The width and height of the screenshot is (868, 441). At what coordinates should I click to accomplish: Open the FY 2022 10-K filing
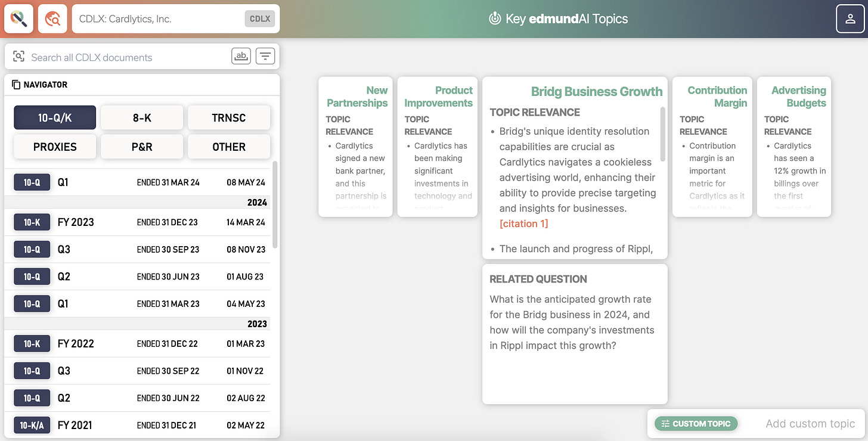138,344
